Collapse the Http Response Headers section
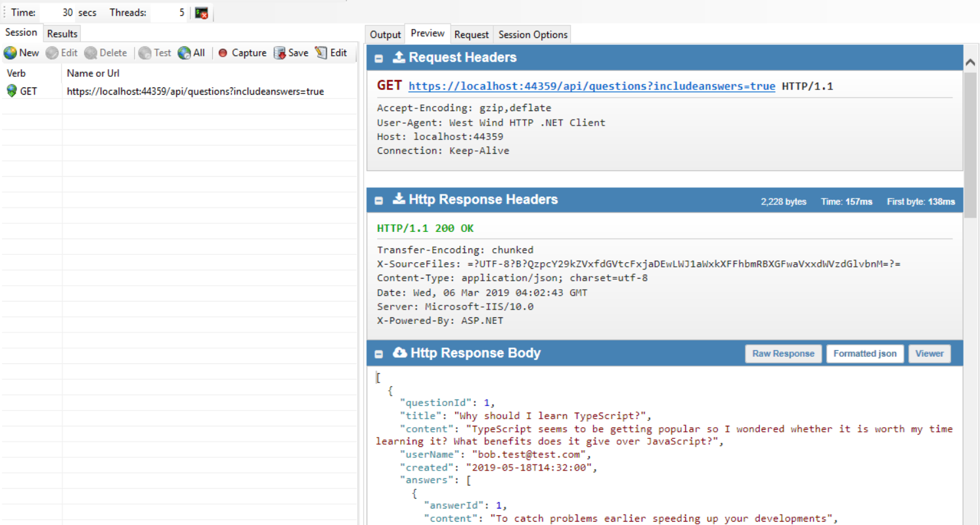The width and height of the screenshot is (980, 525). click(379, 200)
